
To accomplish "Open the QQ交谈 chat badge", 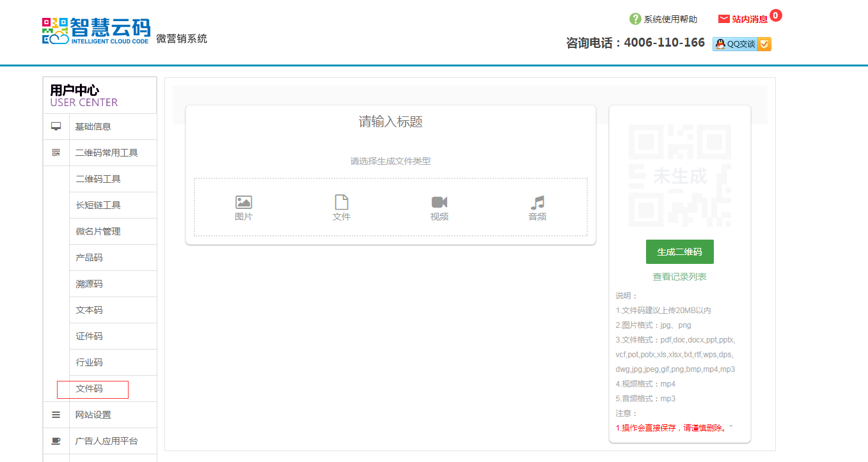I will 741,44.
